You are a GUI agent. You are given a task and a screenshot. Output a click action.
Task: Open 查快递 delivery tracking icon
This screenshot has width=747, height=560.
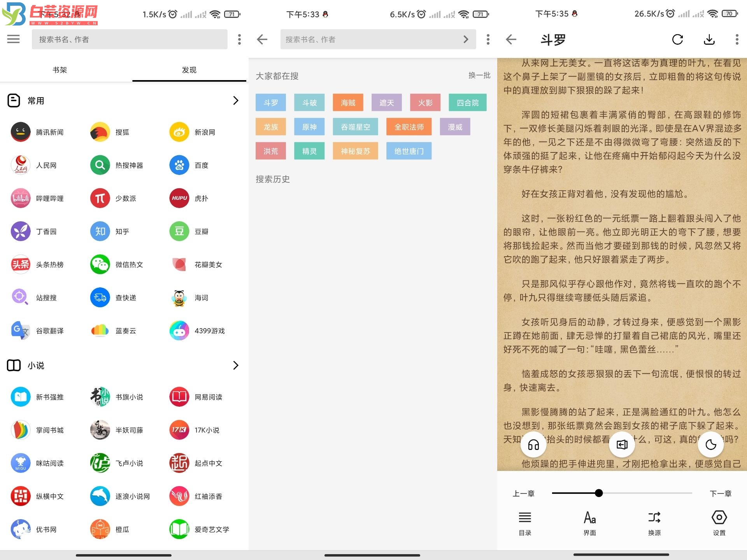100,297
